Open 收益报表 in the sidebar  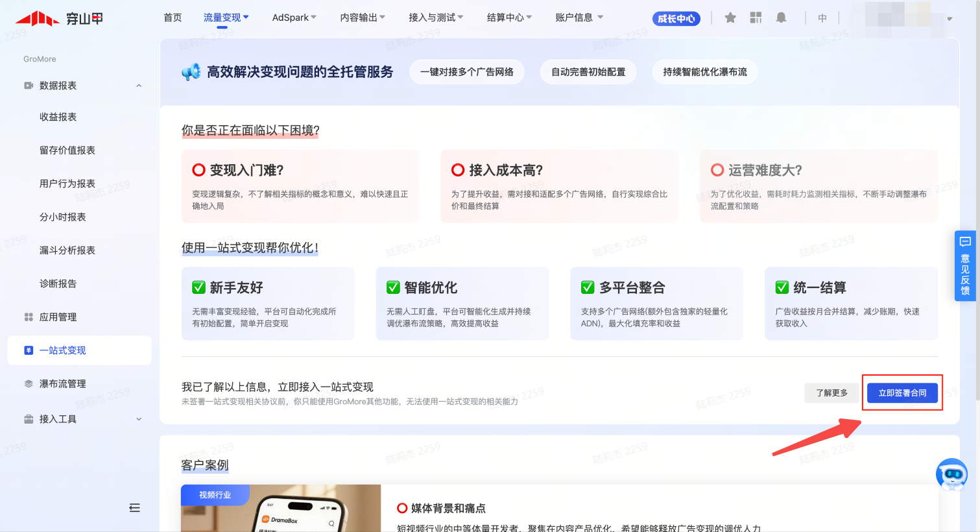pos(58,117)
